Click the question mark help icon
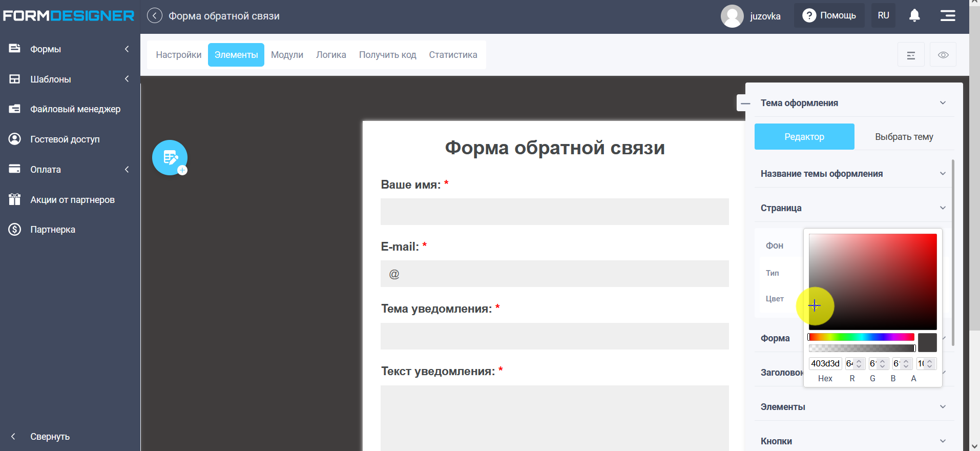The height and width of the screenshot is (451, 980). pyautogui.click(x=809, y=15)
